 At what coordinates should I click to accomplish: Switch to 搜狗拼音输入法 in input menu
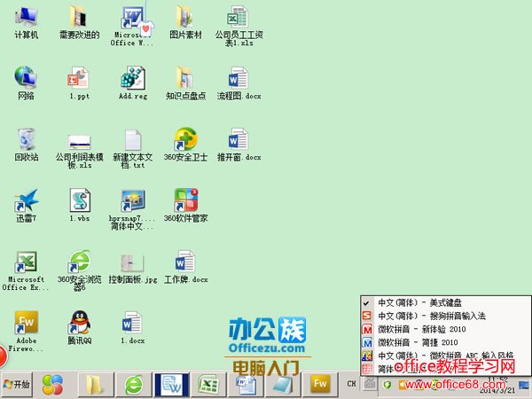coord(445,316)
